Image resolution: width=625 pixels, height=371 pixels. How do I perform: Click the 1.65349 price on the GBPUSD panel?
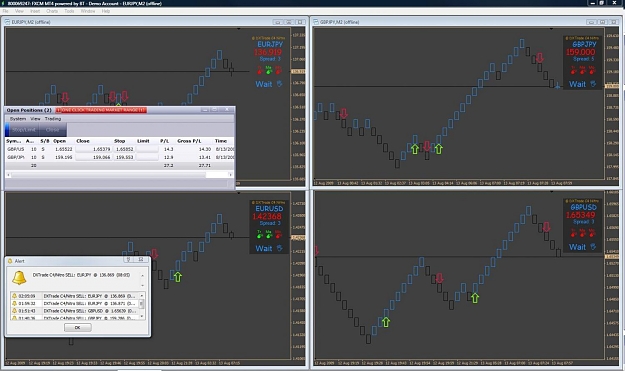point(581,215)
